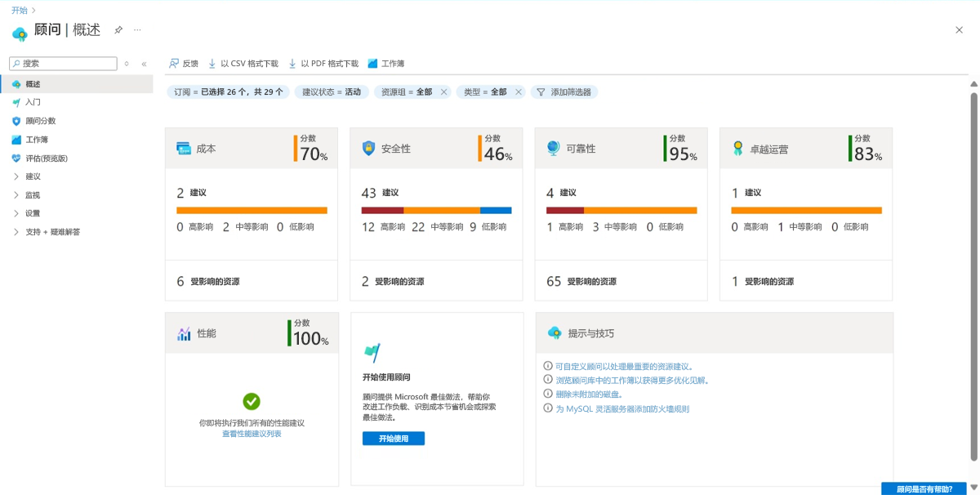Click 65 受影响的资源 on 可靠性 card
Viewport: 980px width, 495px height.
pyautogui.click(x=581, y=281)
